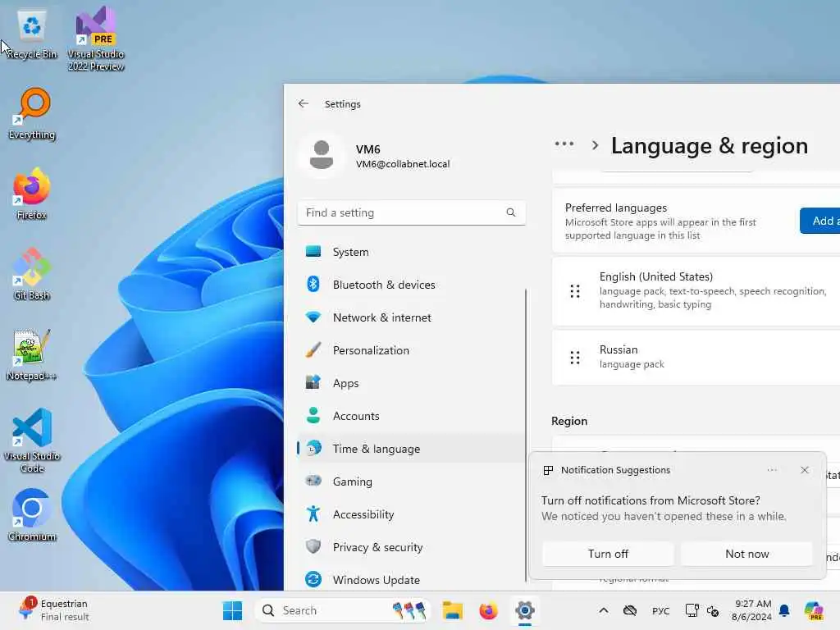This screenshot has height=630, width=840.
Task: Open the notification bell in the tray
Action: (784, 610)
